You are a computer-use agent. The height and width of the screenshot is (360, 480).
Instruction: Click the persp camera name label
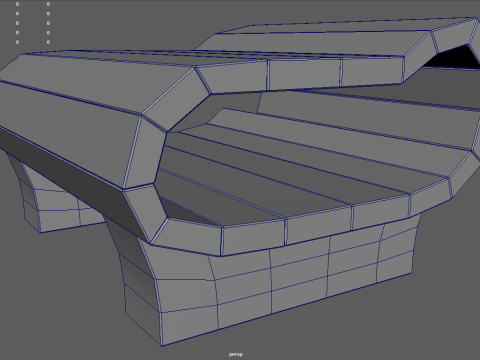pos(236,354)
